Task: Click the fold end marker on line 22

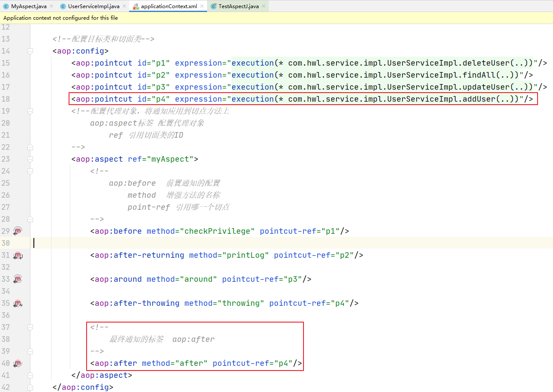Action: 30,147
